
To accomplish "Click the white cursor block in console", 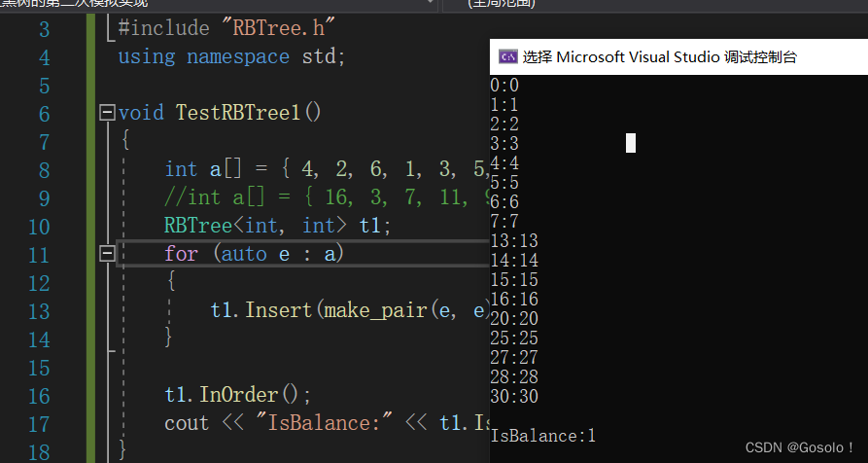I will [x=631, y=143].
